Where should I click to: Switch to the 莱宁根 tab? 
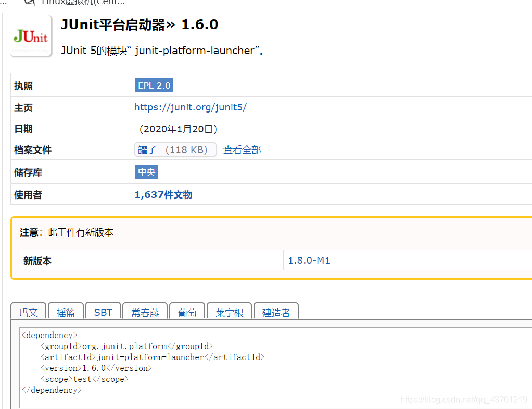pos(230,311)
